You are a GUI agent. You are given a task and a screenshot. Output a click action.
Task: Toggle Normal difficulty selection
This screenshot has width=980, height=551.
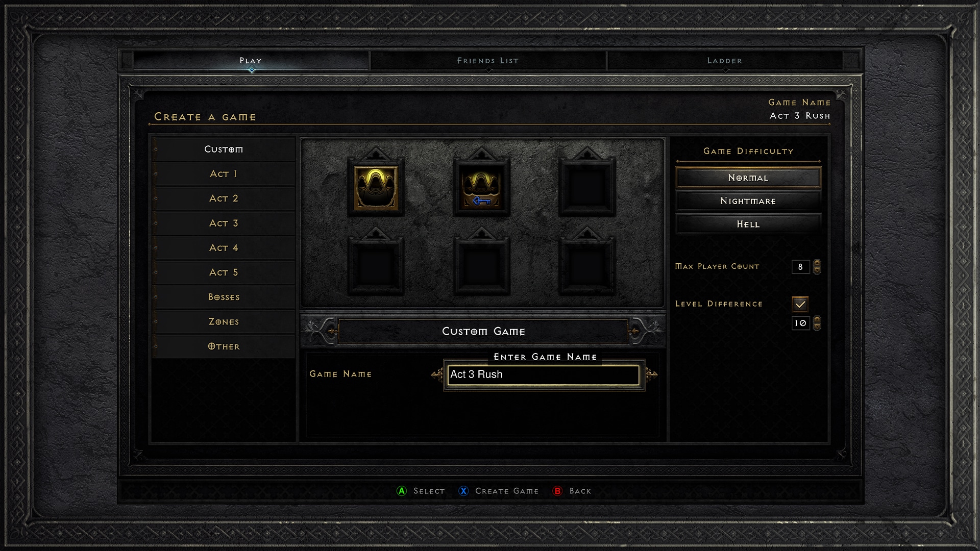click(748, 177)
